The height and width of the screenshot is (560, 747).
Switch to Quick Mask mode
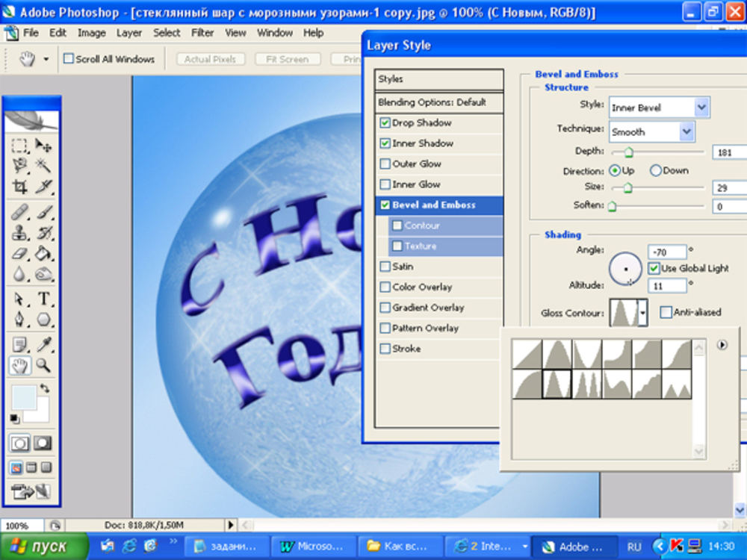click(43, 444)
